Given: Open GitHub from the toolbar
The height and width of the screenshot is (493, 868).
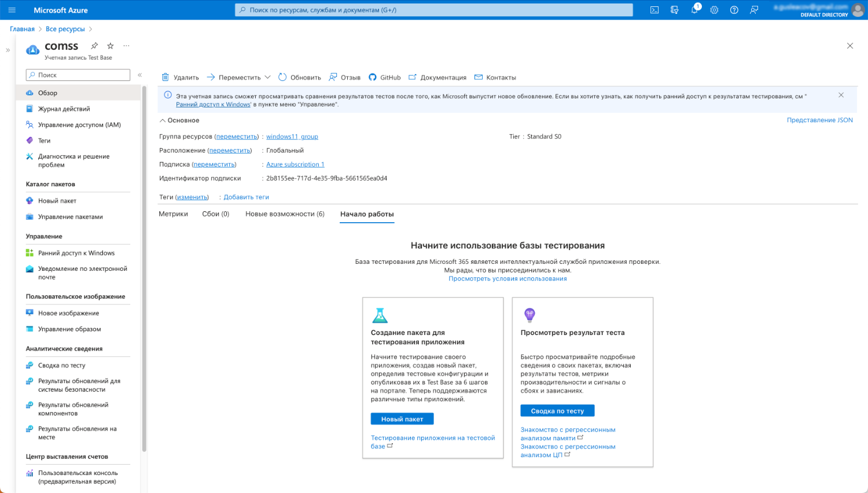Looking at the screenshot, I should [384, 78].
